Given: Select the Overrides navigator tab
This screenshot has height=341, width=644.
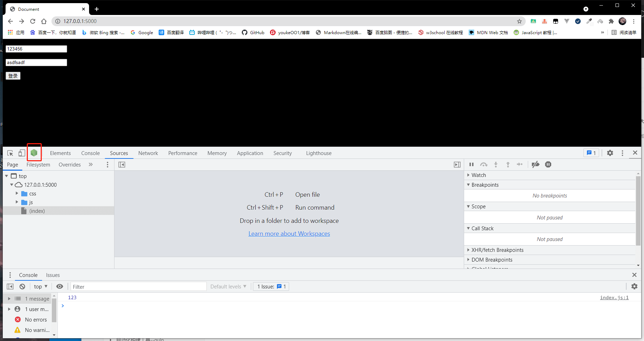Looking at the screenshot, I should tap(70, 165).
